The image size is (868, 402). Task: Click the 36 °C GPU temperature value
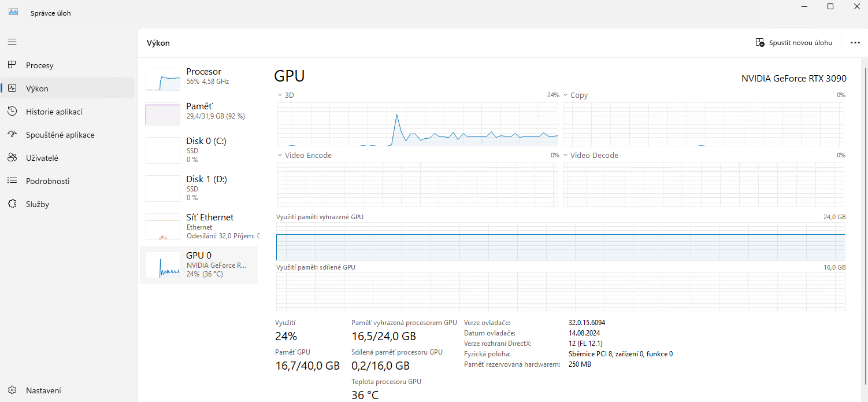(365, 396)
